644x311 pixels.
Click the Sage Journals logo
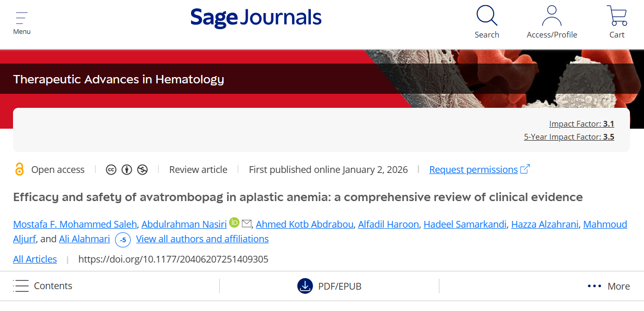(256, 17)
